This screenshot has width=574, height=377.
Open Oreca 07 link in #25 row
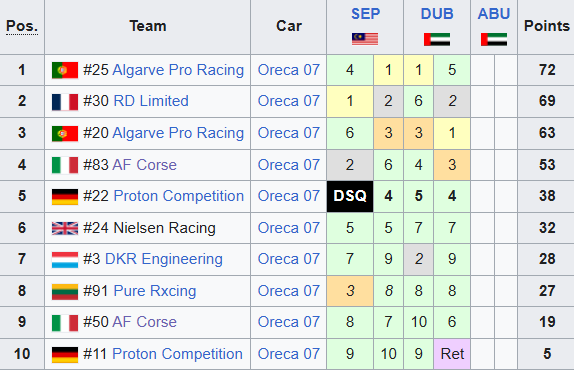(x=289, y=70)
